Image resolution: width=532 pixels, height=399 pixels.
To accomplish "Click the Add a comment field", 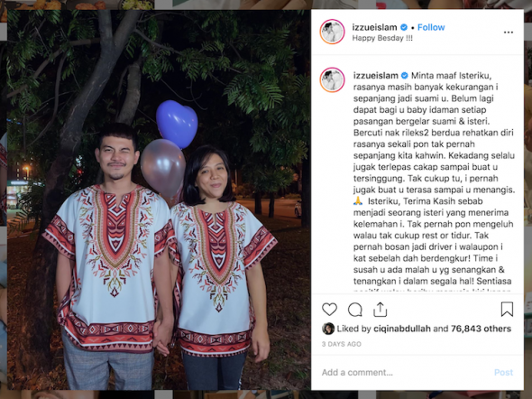I will tap(404, 373).
